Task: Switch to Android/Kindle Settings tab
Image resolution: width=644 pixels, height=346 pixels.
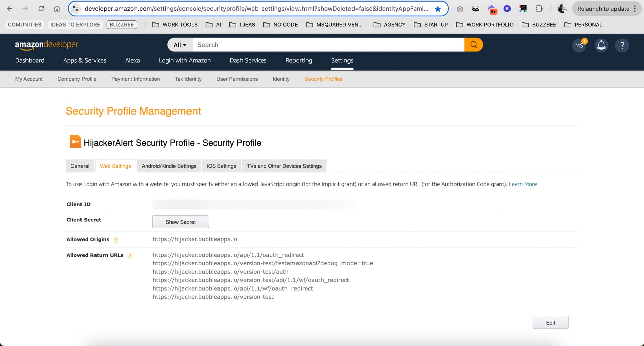Action: point(169,166)
